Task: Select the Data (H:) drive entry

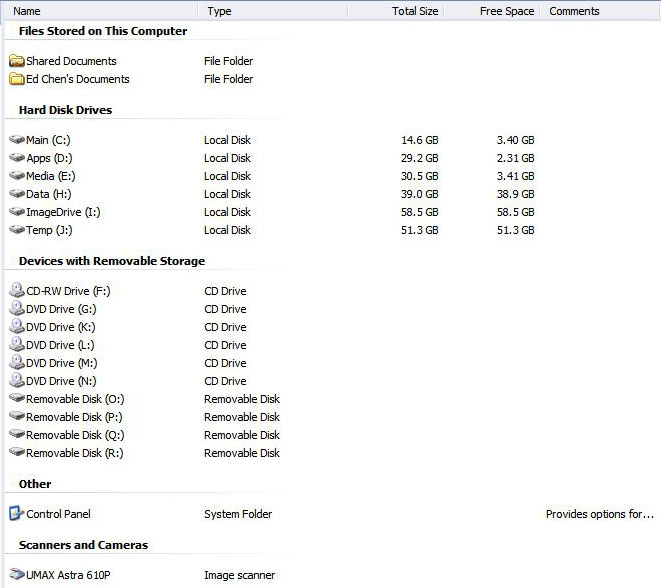Action: (49, 194)
